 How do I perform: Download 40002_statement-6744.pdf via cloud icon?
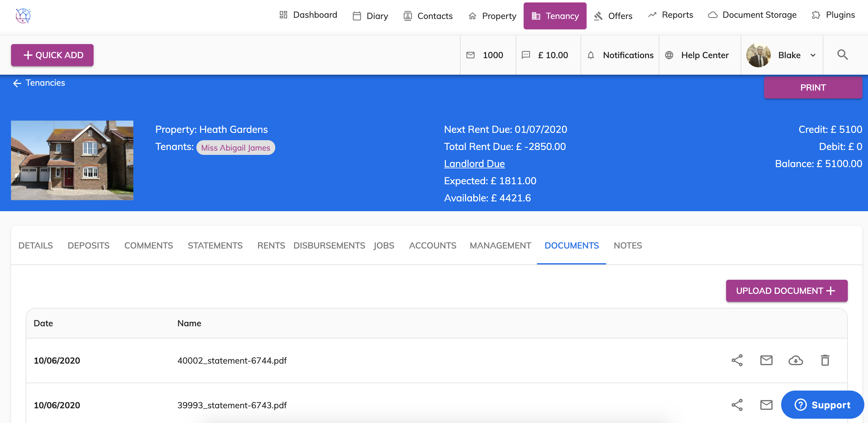[796, 360]
